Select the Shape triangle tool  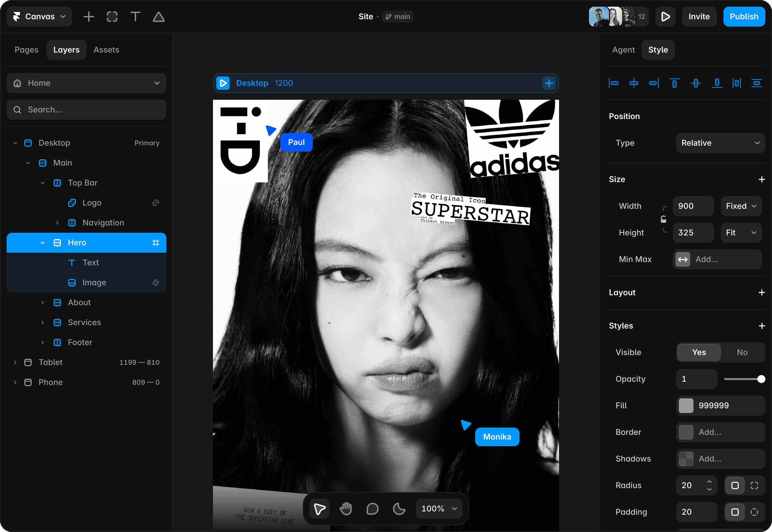click(158, 17)
